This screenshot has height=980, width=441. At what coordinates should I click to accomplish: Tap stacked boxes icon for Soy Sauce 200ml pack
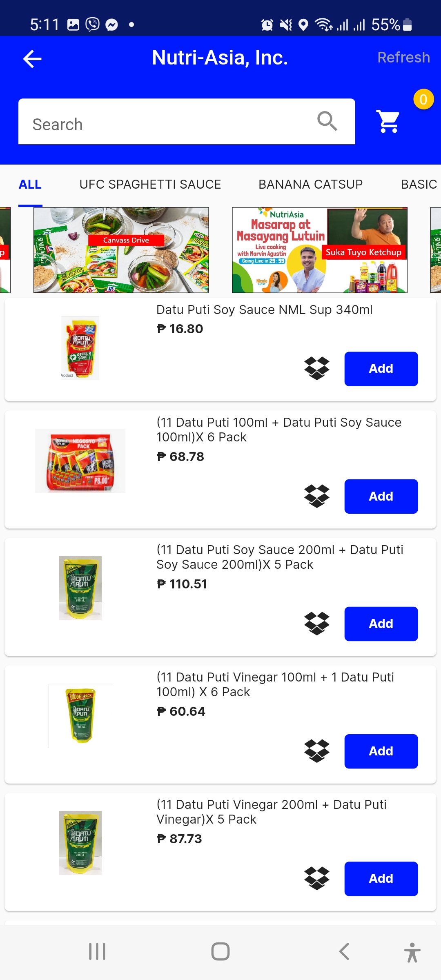[317, 624]
